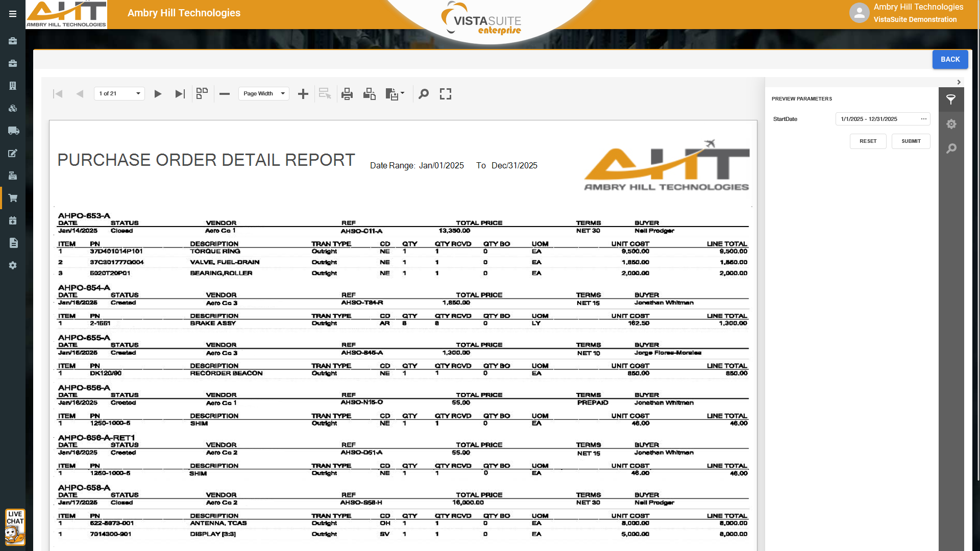Expand the Page Width zoom dropdown
The height and width of the screenshot is (551, 980).
point(282,93)
